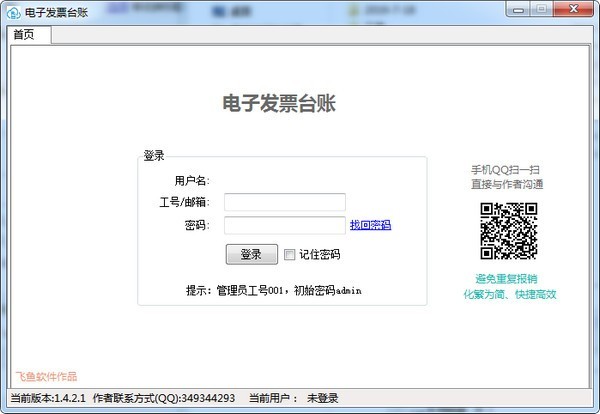The image size is (600, 414).
Task: Focus the 密码 input field
Action: [284, 226]
